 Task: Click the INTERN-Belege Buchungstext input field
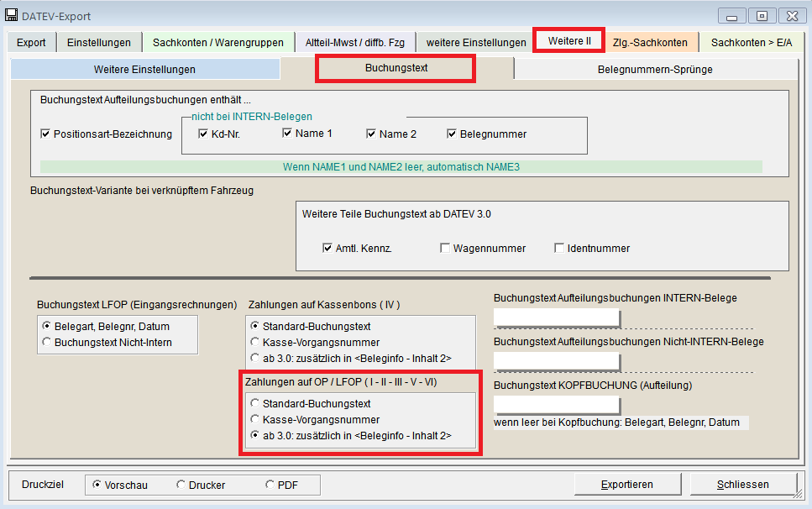557,317
